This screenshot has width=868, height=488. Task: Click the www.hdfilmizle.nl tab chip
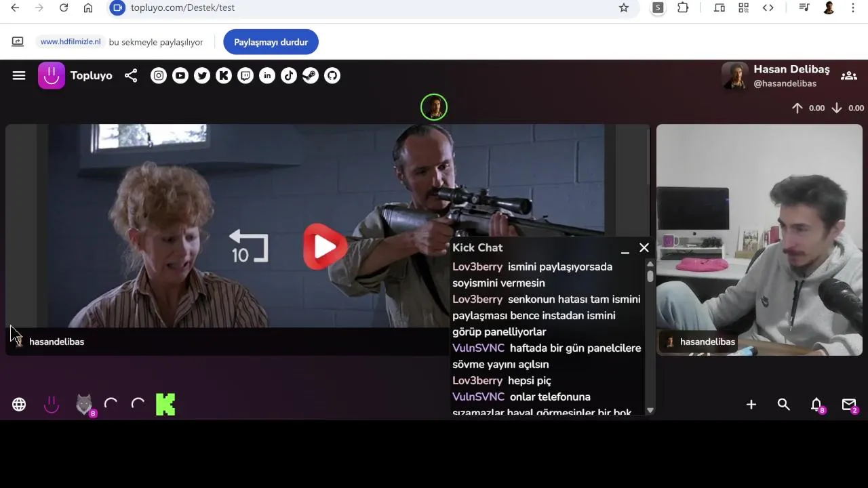tap(71, 42)
